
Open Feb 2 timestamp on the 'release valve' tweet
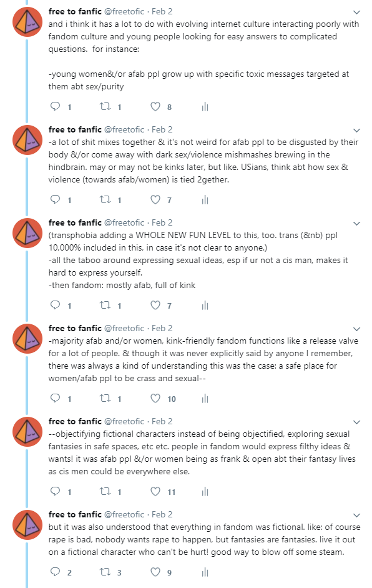162,328
